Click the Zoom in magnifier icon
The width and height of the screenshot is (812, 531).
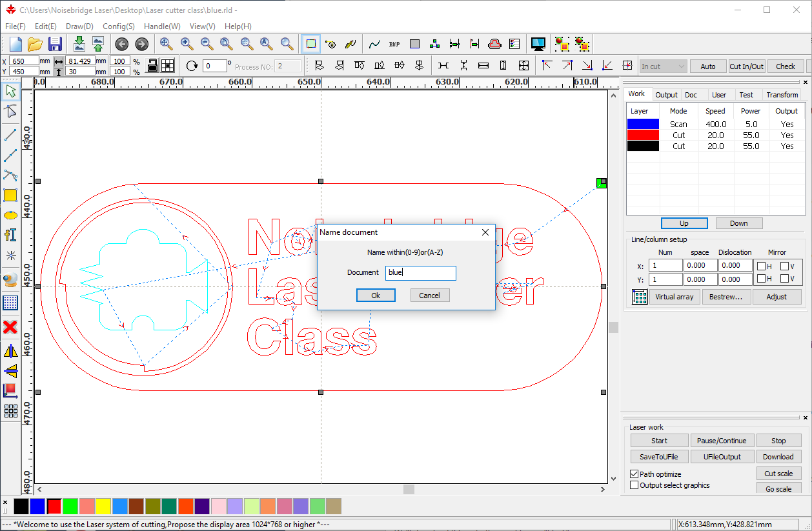187,44
